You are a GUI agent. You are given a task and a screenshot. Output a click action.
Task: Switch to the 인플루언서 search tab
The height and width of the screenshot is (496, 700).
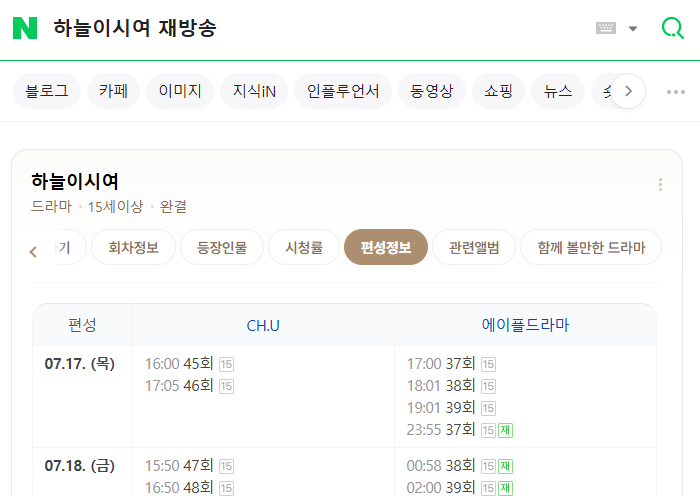click(343, 91)
